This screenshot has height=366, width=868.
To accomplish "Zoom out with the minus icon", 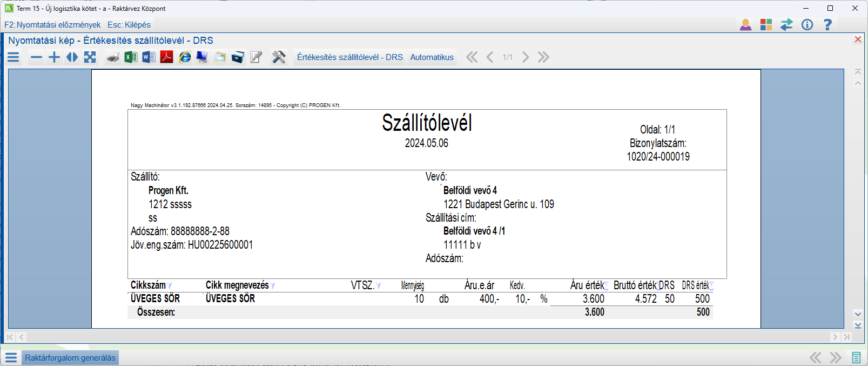I will point(36,57).
